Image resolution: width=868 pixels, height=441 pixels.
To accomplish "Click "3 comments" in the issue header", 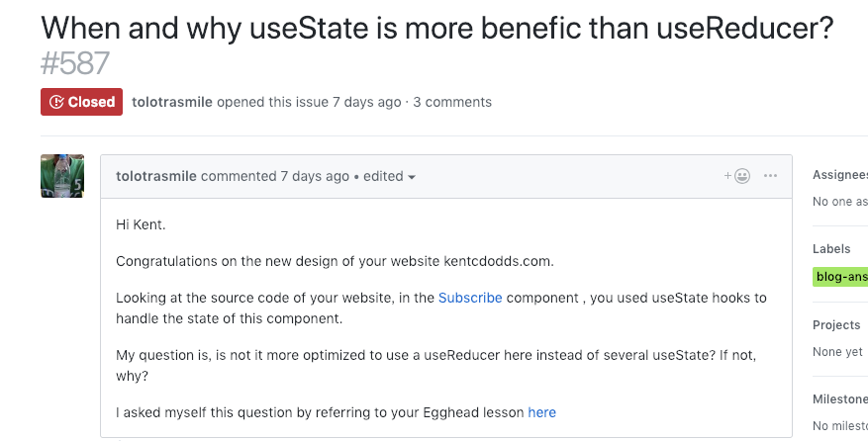I will [x=452, y=102].
